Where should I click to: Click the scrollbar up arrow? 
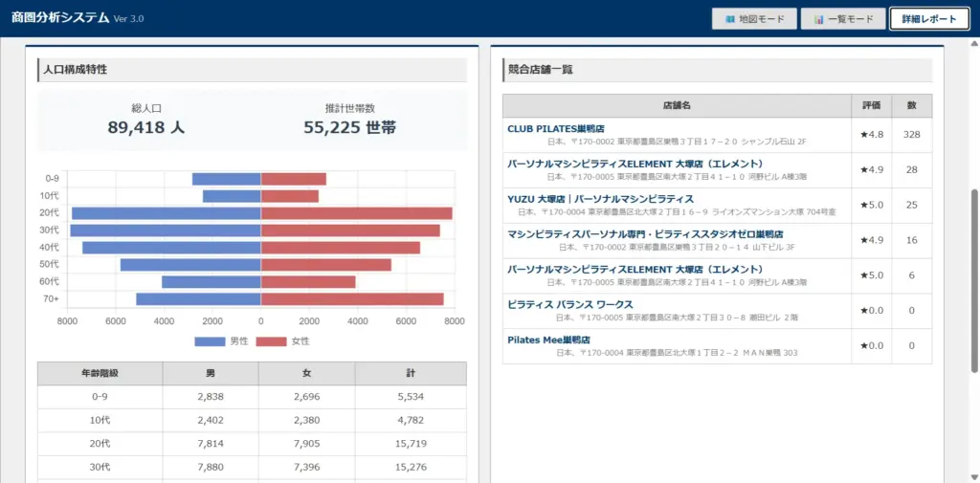coord(974,44)
